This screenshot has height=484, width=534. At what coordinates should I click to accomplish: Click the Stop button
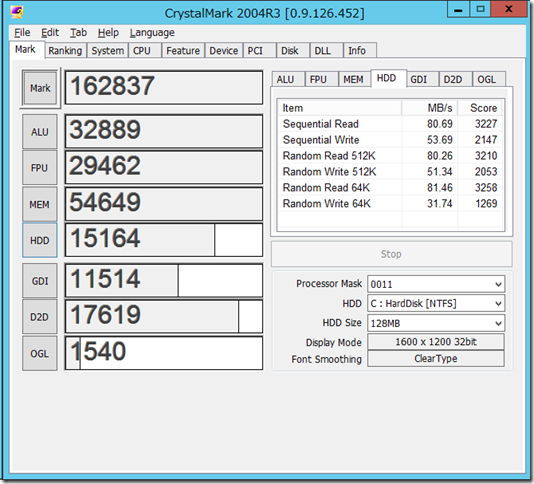[391, 254]
